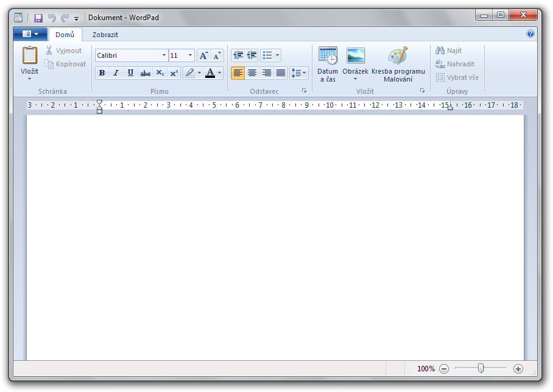Save the document from quick access toolbar
The image size is (553, 392).
[38, 18]
